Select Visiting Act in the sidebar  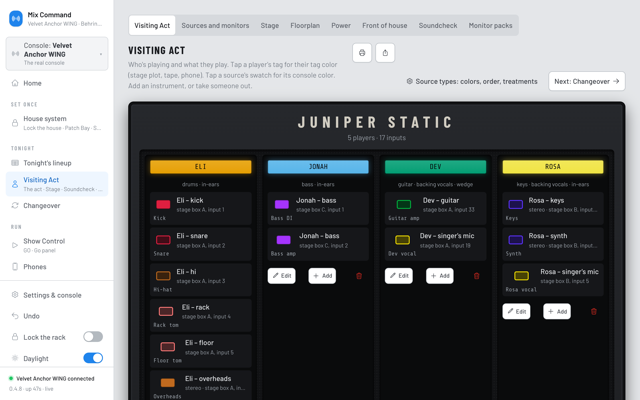[x=57, y=184]
